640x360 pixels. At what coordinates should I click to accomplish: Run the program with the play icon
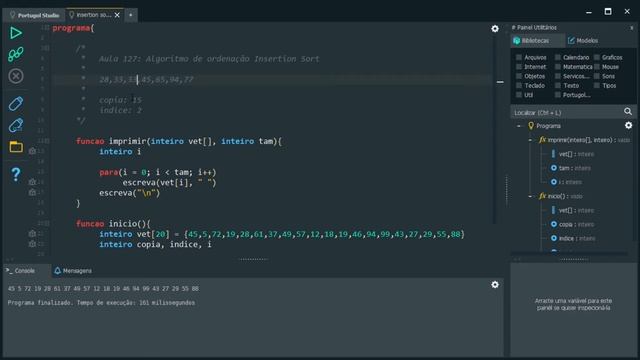(x=16, y=33)
